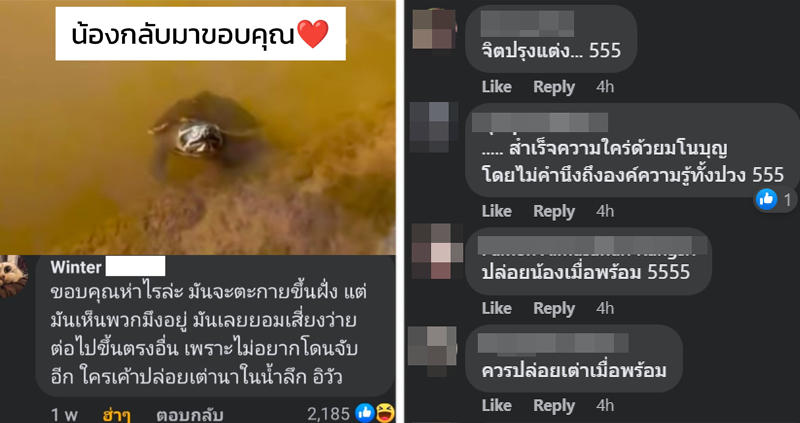The image size is (800, 423).
Task: Open avatar of ควรปล่อยเต่าเมื่อพร้อม commenter
Action: click(x=433, y=351)
